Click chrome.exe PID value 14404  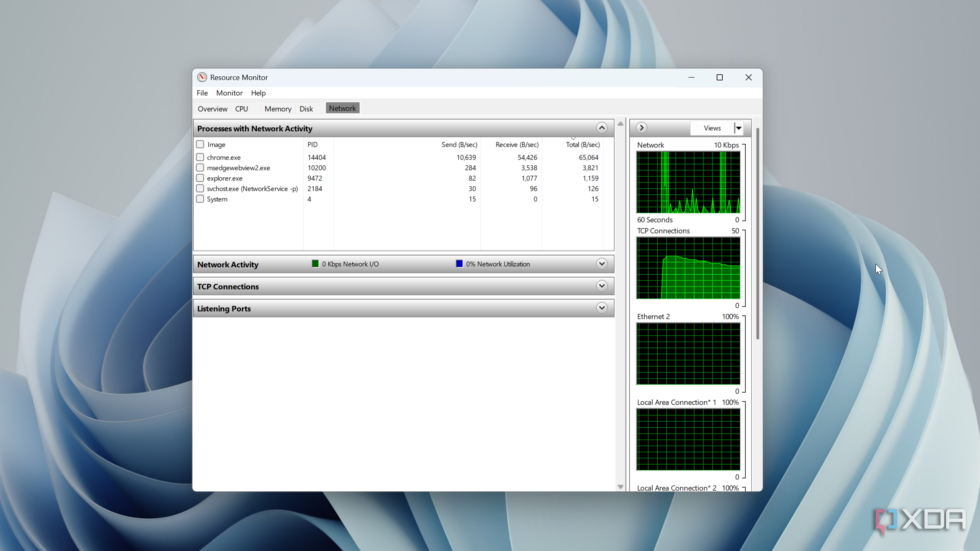(317, 158)
